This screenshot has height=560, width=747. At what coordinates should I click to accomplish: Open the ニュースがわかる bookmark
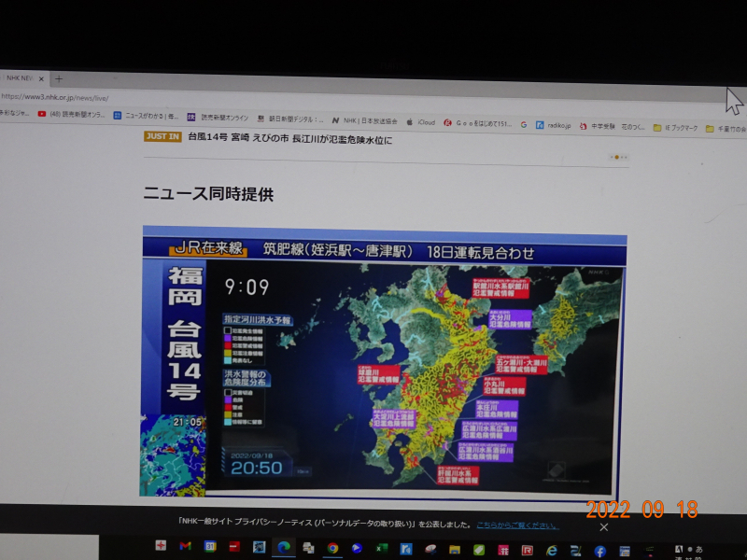click(146, 116)
